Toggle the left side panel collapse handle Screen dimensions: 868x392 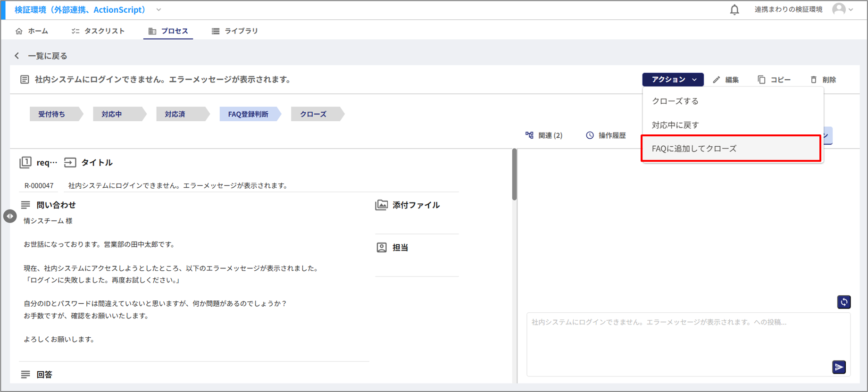click(x=10, y=216)
